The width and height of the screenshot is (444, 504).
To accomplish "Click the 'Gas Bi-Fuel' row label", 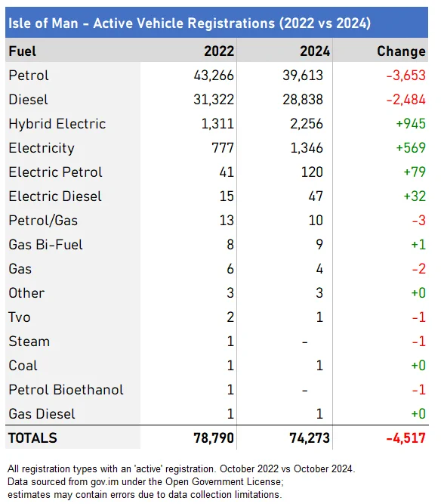I will pos(45,245).
